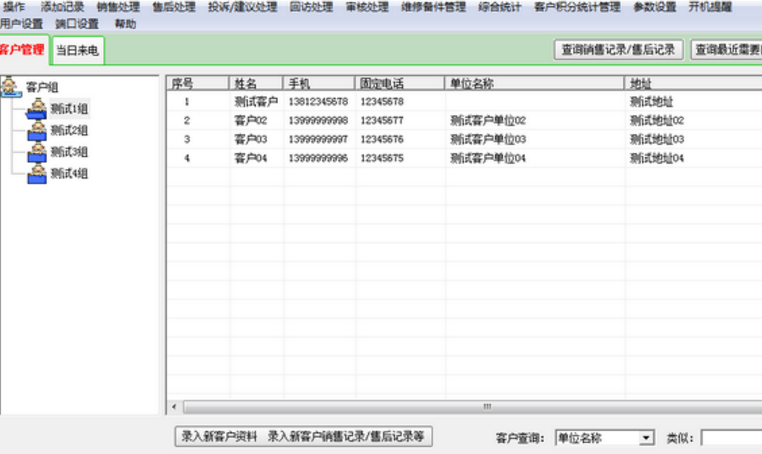Select the customer name 客户02

point(251,121)
